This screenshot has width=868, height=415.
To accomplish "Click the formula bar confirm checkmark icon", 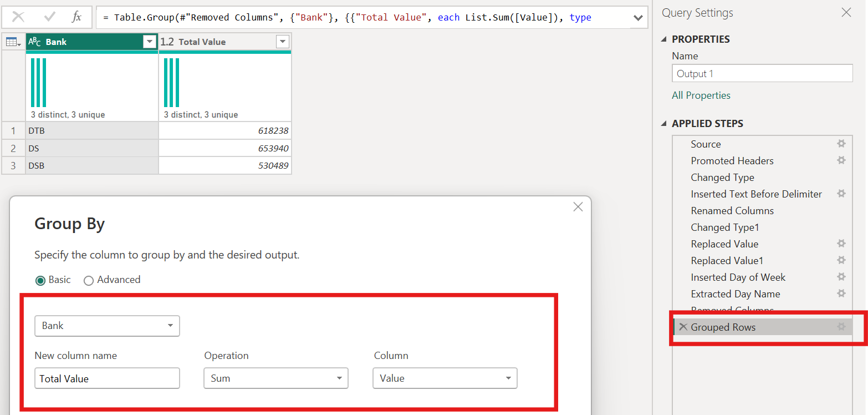I will tap(50, 17).
